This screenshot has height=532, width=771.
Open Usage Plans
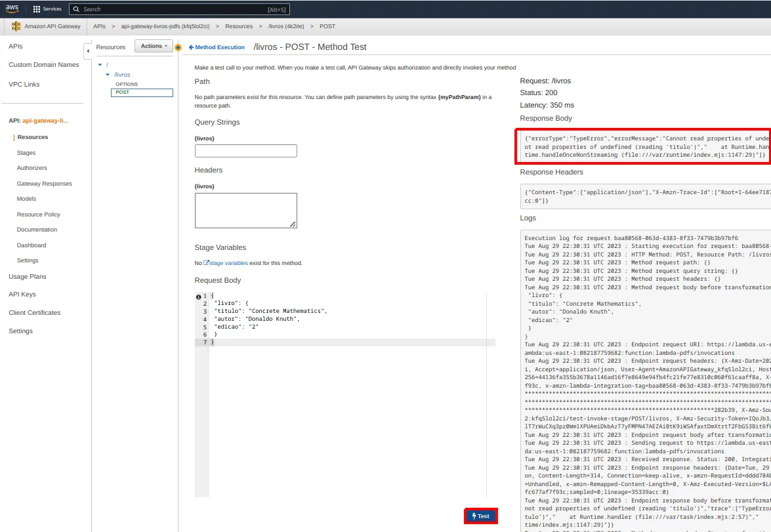[28, 277]
